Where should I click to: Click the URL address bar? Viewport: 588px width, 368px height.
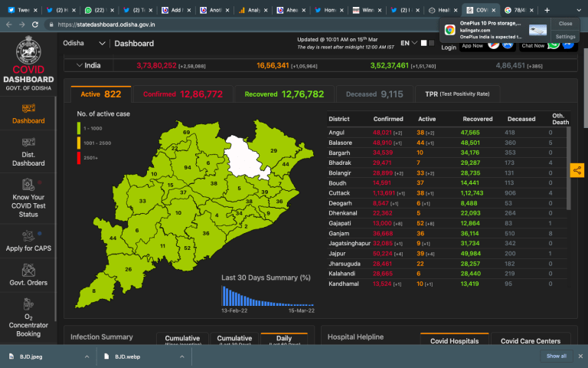tap(240, 25)
